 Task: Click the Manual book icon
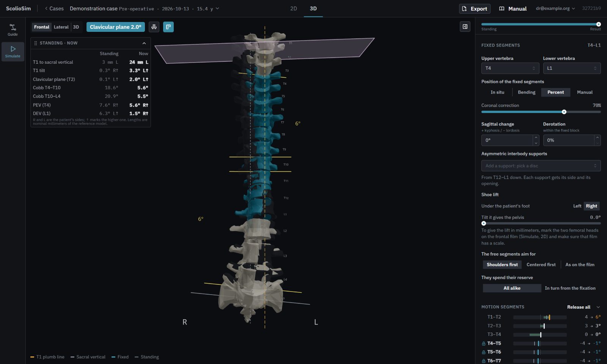pos(502,9)
